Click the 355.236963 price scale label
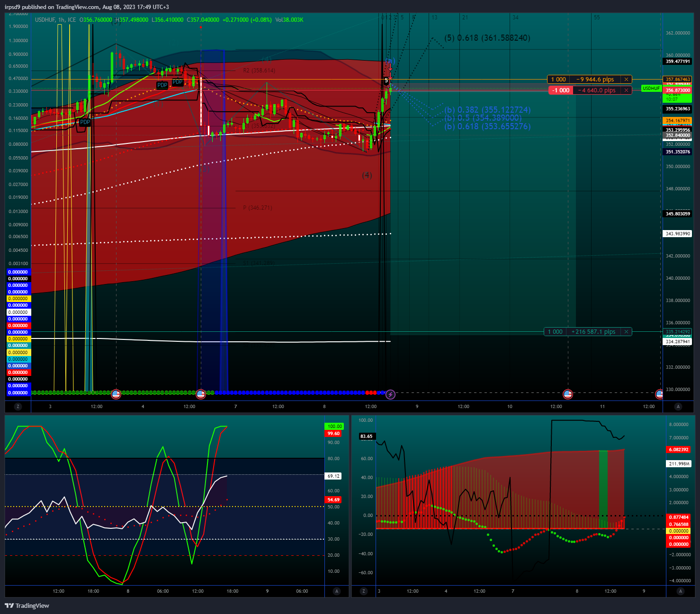This screenshot has height=614, width=700. [678, 109]
